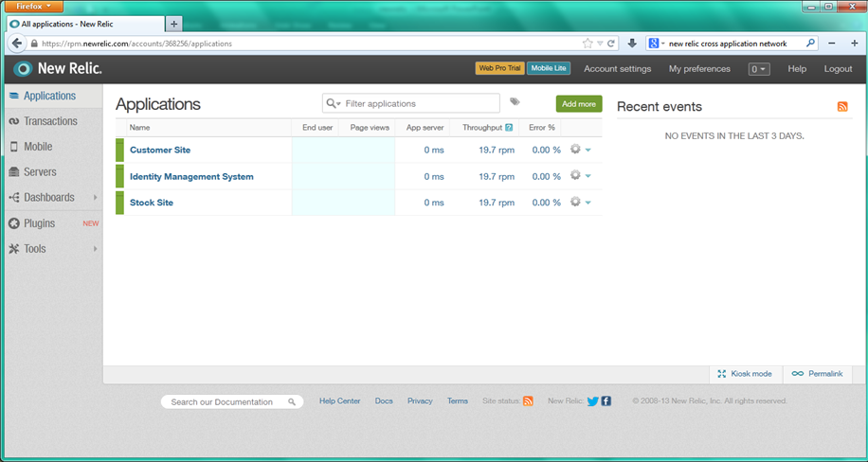Click the tag icon beside the filter box

pos(515,102)
